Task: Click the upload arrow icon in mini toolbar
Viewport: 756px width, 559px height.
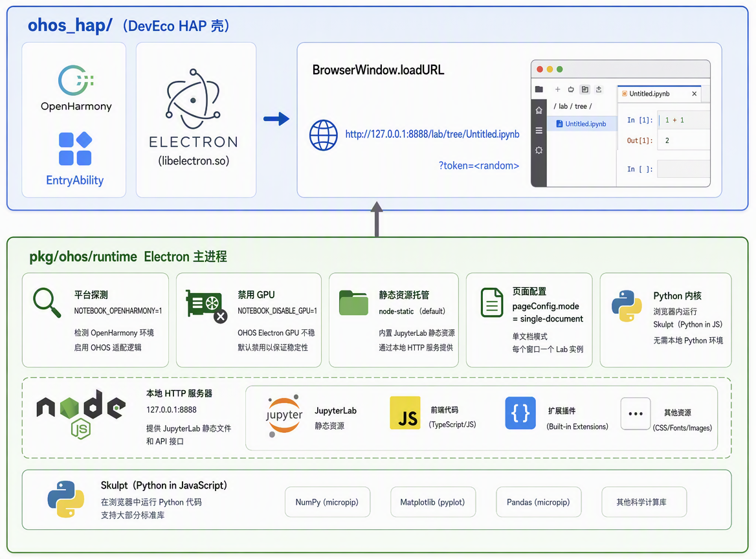Action: [x=599, y=89]
